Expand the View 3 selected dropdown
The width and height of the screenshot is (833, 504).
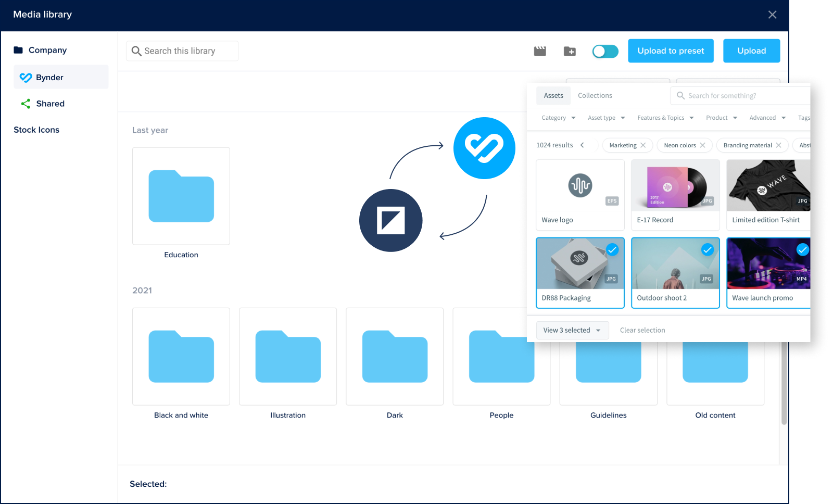click(572, 330)
